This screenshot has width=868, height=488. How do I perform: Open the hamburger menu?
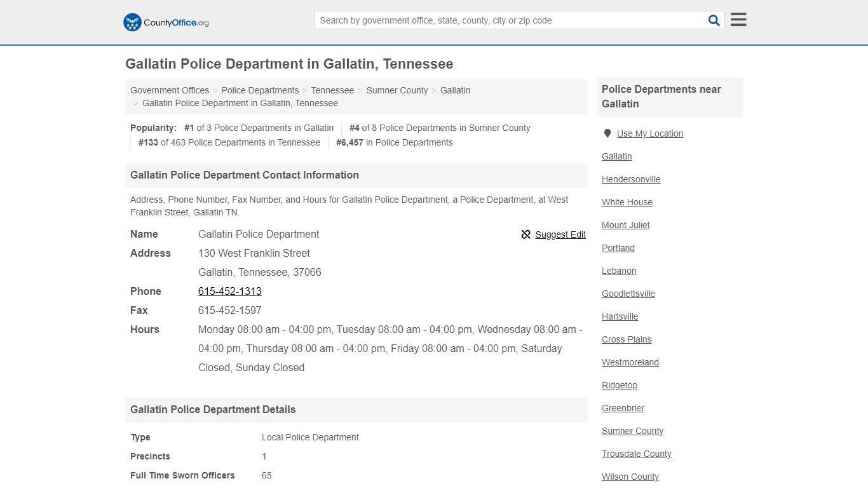tap(738, 20)
